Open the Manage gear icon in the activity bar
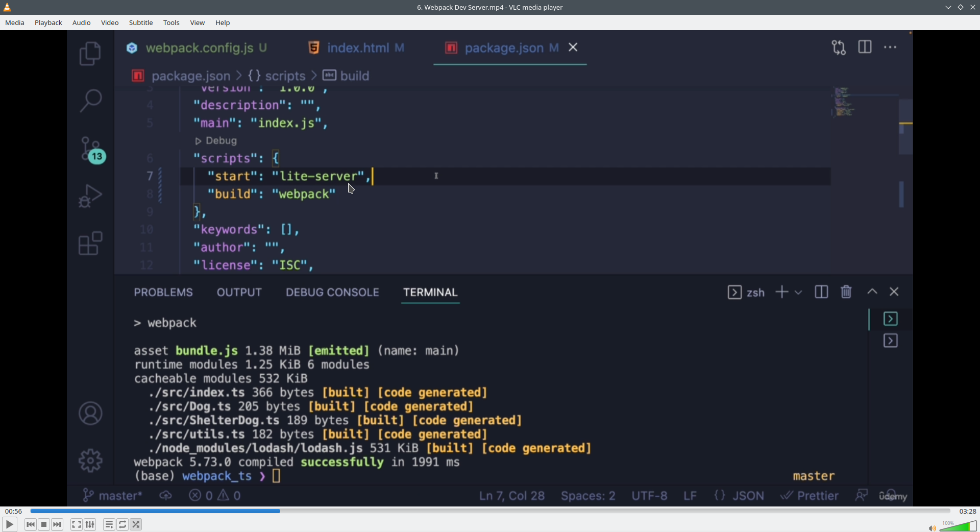 click(x=90, y=461)
